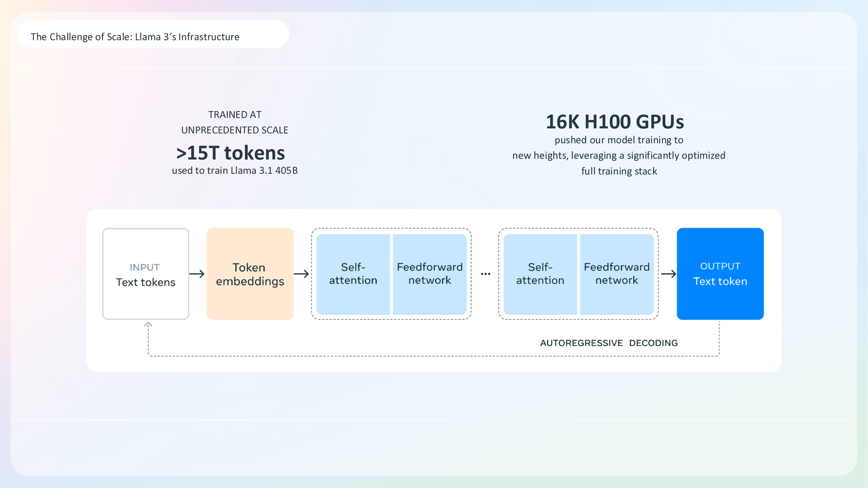Select the 'UNPRECEDENTED SCALE' text line
The image size is (868, 488).
point(235,130)
